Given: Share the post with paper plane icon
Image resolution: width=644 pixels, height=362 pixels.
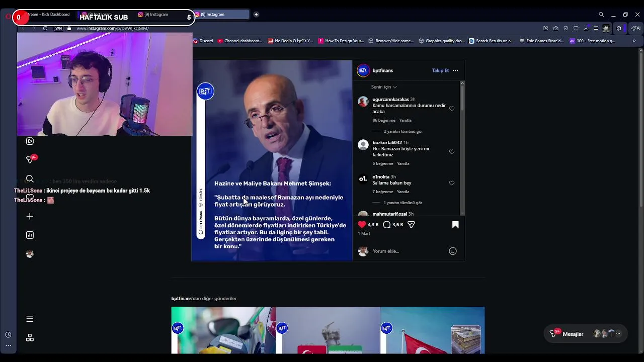Looking at the screenshot, I should coord(411,225).
